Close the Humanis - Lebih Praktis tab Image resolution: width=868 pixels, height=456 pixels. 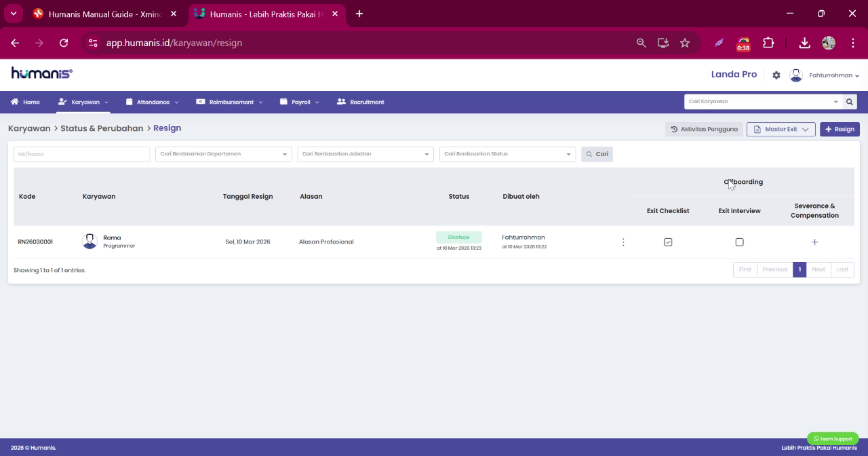(335, 14)
